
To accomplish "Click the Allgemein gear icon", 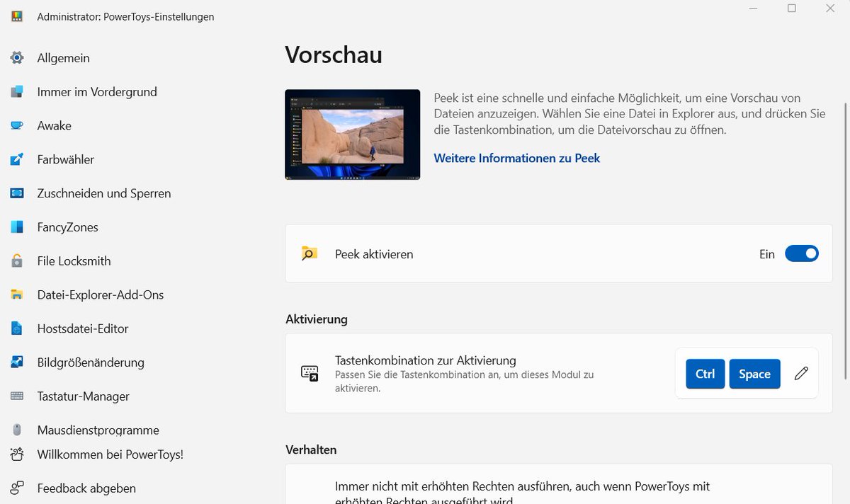I will (x=17, y=58).
